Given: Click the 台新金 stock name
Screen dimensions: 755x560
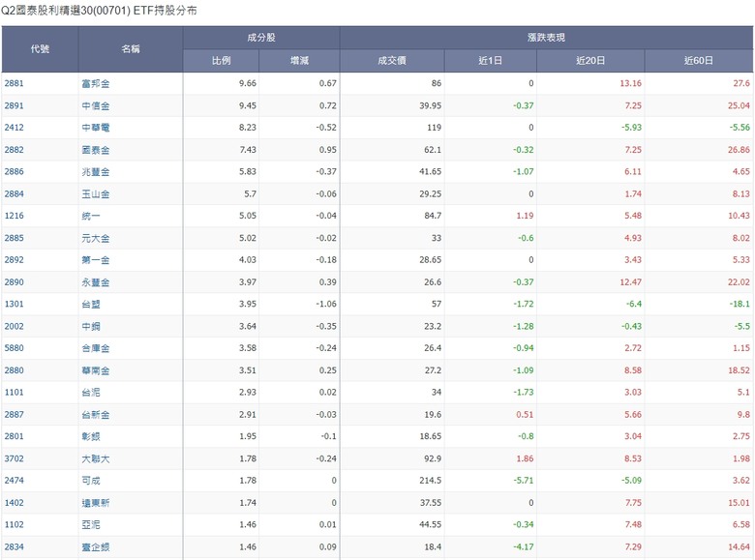Looking at the screenshot, I should (x=95, y=415).
